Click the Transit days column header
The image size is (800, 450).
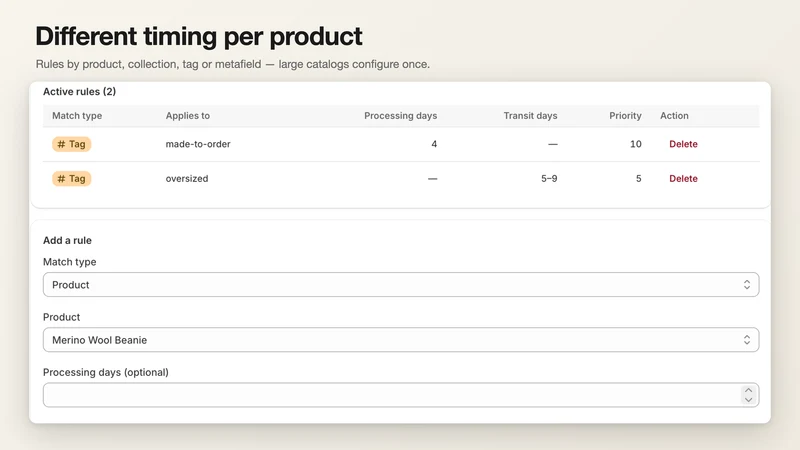pos(530,116)
